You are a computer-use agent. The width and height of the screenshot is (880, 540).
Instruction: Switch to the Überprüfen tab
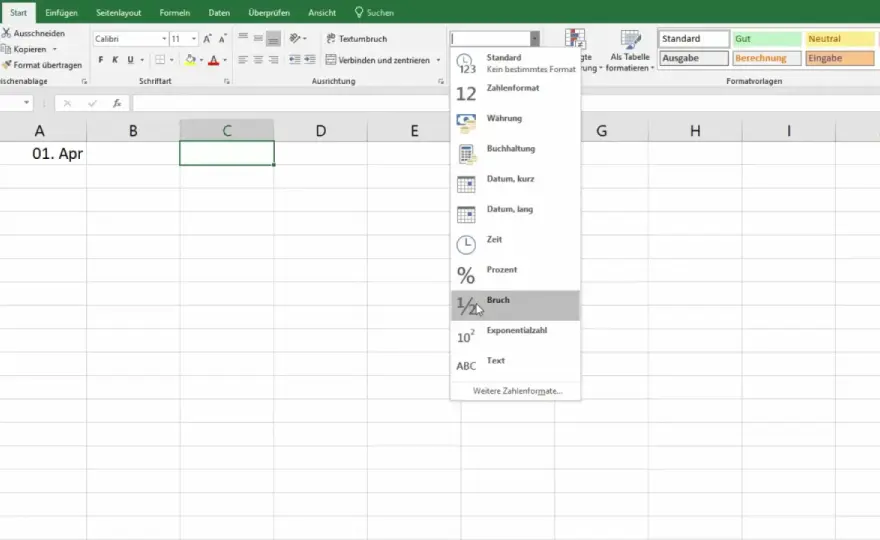click(x=269, y=12)
